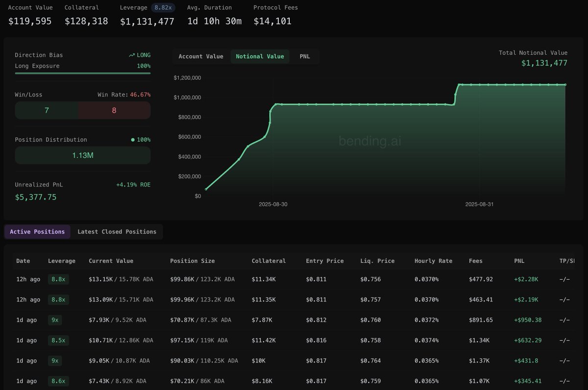Click the $11.42K collateral cell
The image size is (588, 390).
tap(264, 340)
